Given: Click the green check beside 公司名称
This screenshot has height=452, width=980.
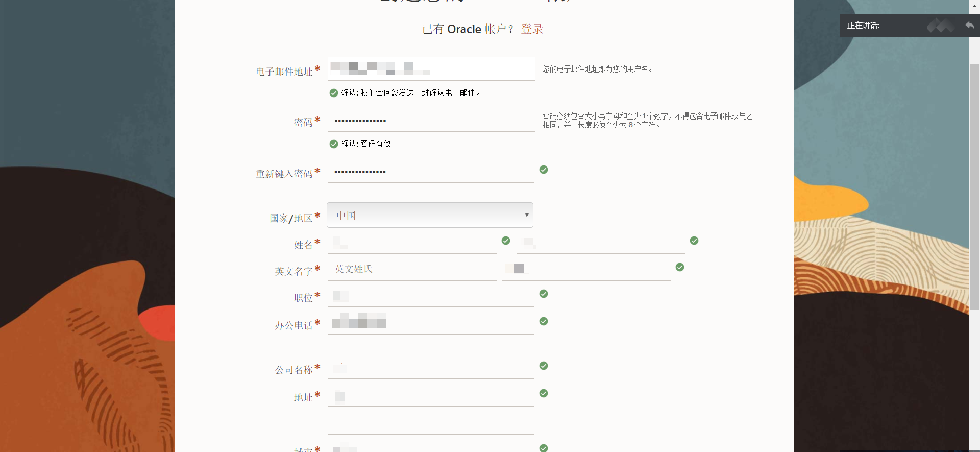Looking at the screenshot, I should [543, 366].
